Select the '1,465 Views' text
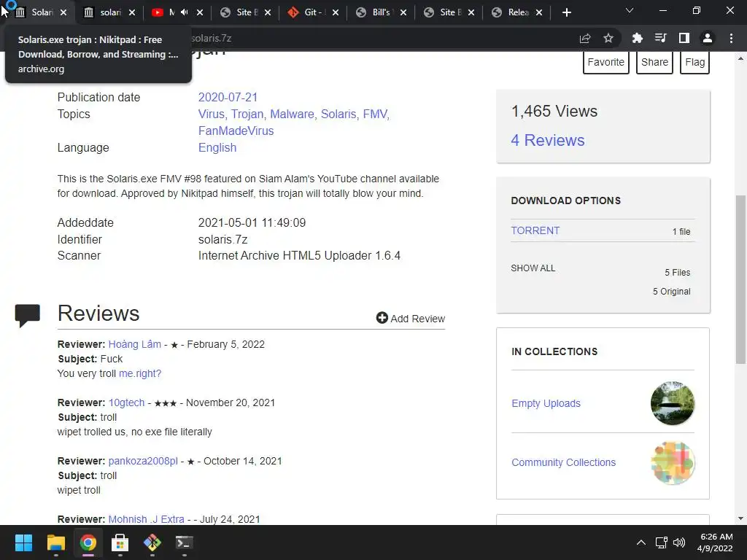This screenshot has height=560, width=747. [x=554, y=111]
